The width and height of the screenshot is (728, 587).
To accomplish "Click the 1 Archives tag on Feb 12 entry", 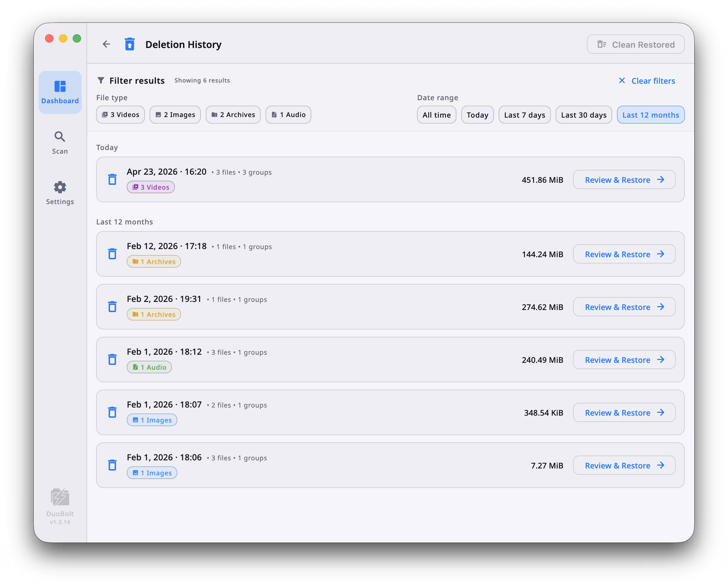I will tap(154, 261).
